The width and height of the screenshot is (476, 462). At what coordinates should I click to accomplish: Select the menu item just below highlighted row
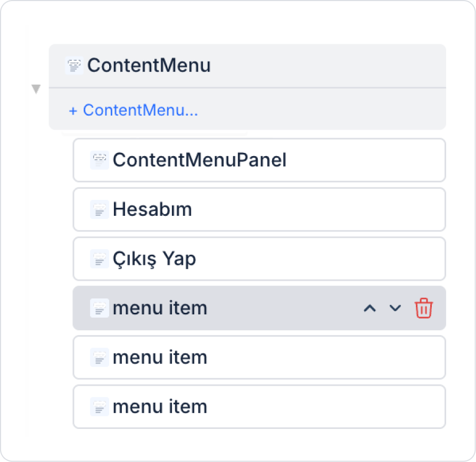click(160, 357)
